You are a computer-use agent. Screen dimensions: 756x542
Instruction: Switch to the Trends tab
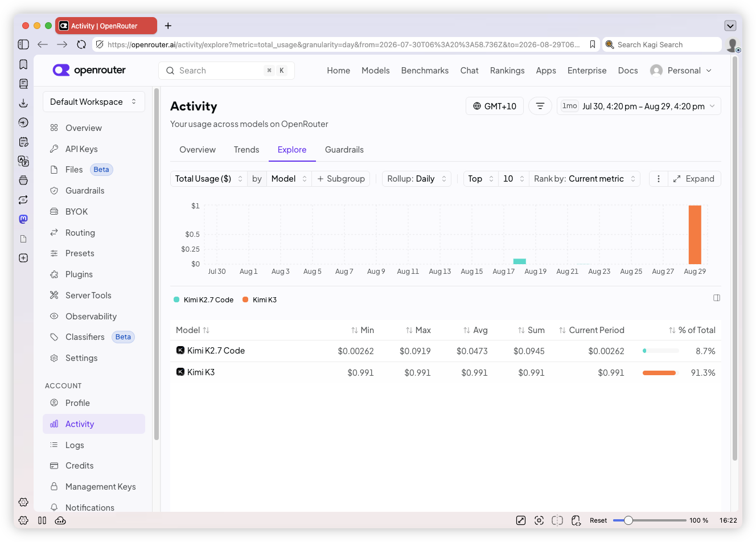(x=246, y=150)
